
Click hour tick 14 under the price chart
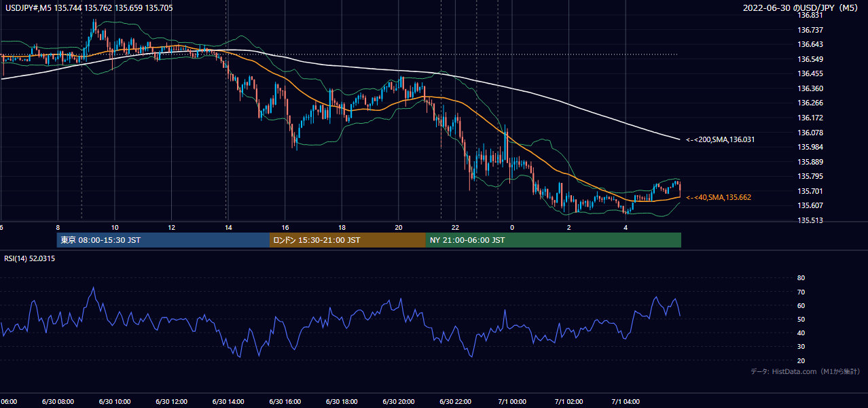(228, 227)
